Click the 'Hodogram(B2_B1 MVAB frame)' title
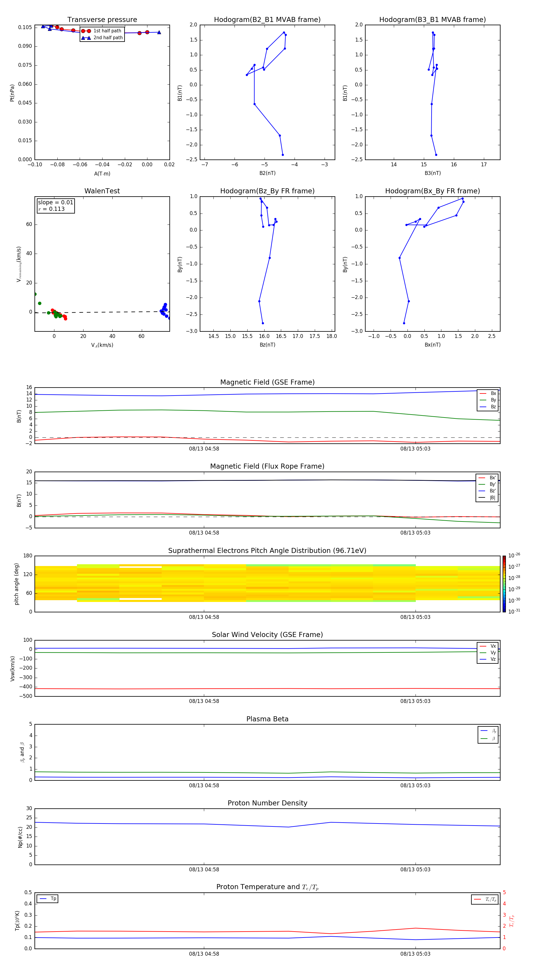This screenshot has width=535, height=980. point(267,20)
